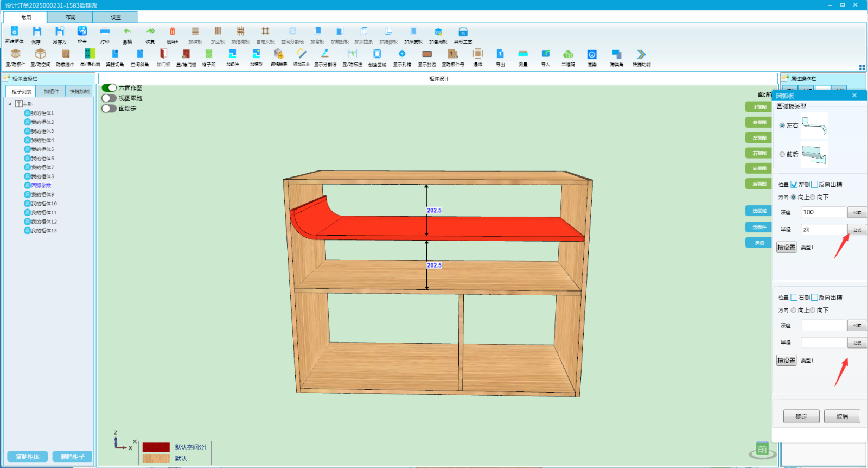Select the 测量 (measure) tool
This screenshot has height=468, width=868.
pos(523,54)
